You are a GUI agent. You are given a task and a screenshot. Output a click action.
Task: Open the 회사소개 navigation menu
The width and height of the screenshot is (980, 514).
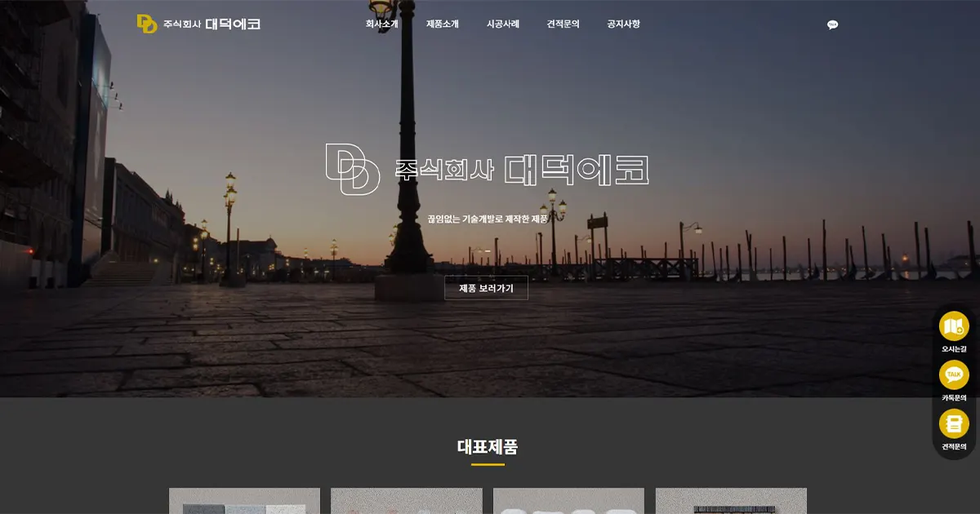tap(382, 24)
